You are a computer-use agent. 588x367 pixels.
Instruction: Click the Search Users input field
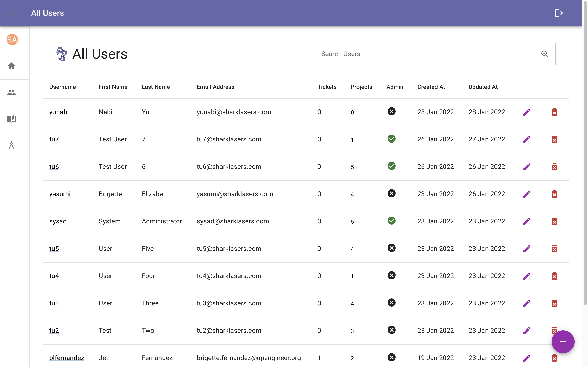tap(413, 54)
